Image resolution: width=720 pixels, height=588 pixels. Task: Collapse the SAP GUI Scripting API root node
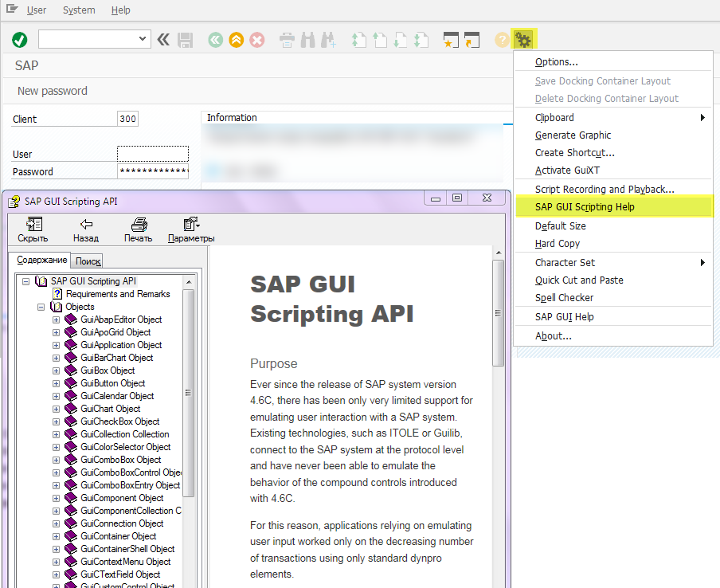[26, 281]
